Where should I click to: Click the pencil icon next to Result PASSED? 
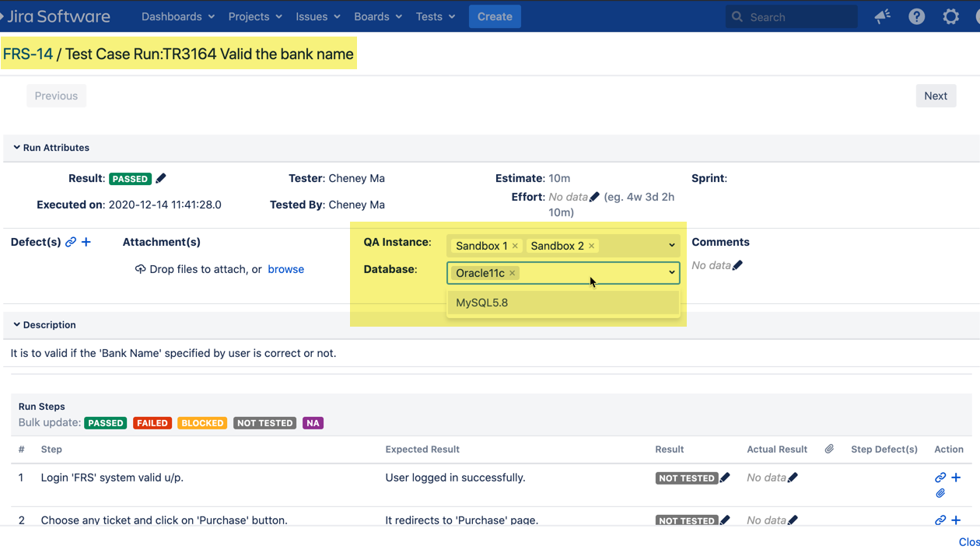coord(161,179)
